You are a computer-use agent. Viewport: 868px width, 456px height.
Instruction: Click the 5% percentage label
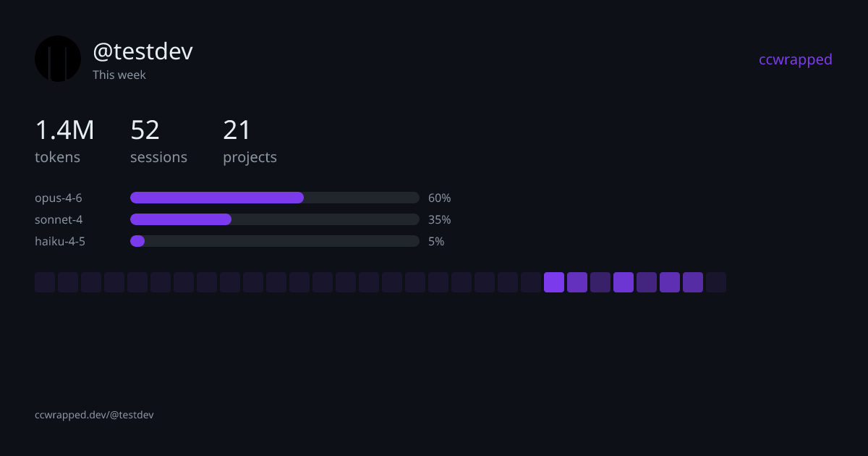coord(436,241)
